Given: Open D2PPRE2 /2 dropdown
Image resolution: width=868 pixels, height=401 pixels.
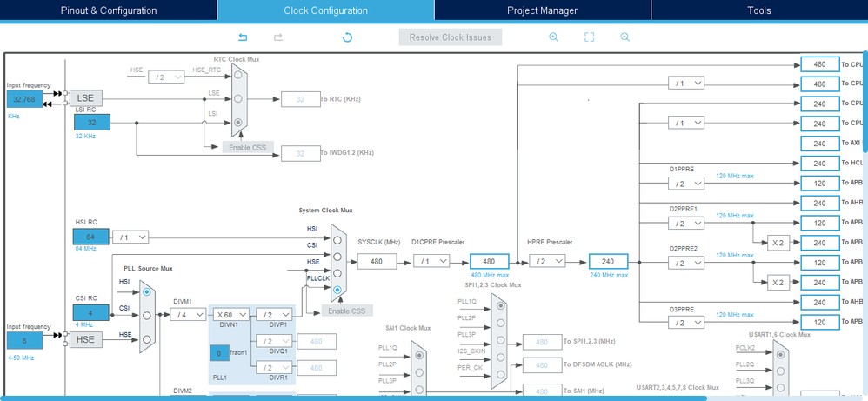Looking at the screenshot, I should click(x=686, y=263).
